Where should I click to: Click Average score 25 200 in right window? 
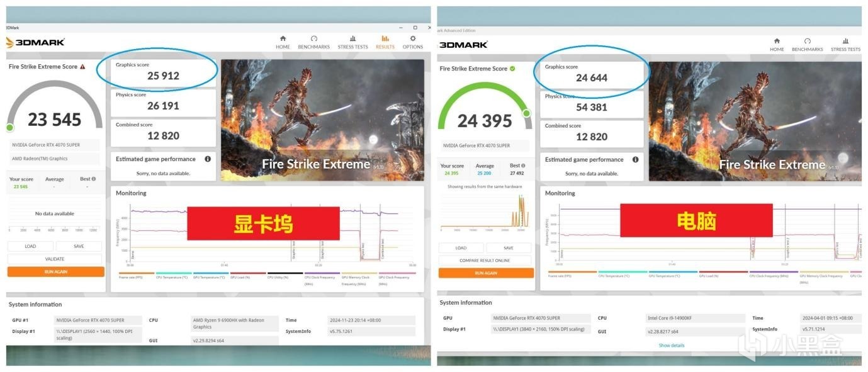[x=485, y=173]
